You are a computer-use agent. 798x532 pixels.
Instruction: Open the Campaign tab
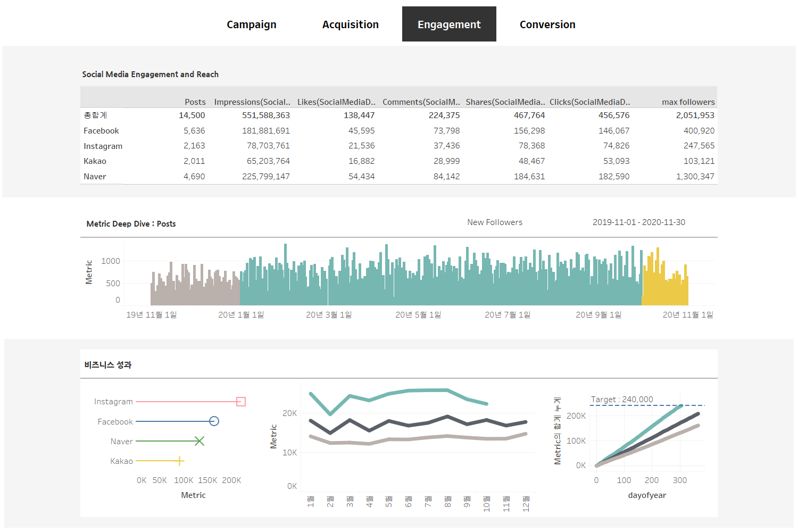point(251,24)
